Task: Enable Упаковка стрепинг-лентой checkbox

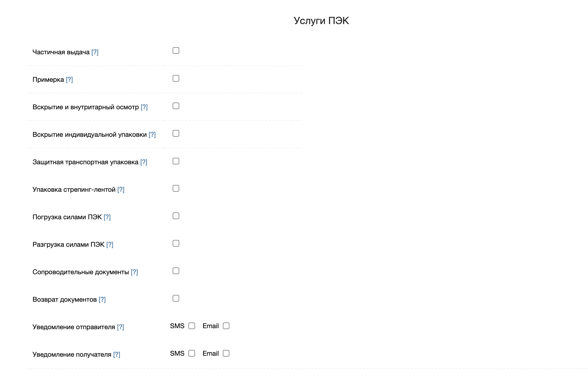Action: coord(176,188)
